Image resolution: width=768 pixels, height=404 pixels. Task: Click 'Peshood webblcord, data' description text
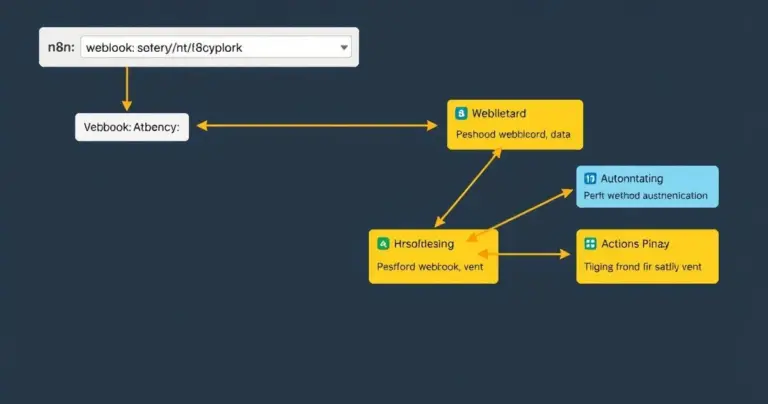click(x=513, y=134)
